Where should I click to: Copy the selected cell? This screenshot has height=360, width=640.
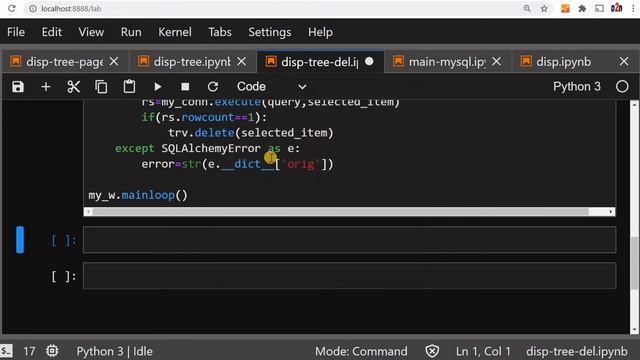tap(101, 87)
